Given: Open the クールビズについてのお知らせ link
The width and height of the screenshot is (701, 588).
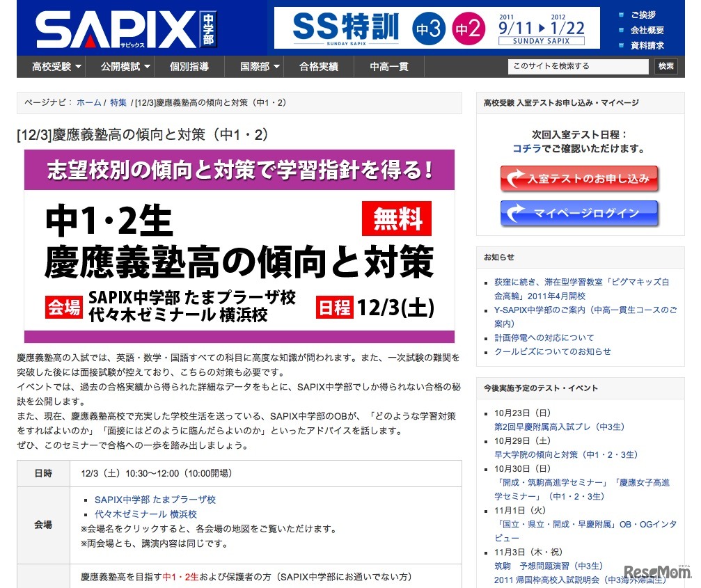Looking at the screenshot, I should tap(553, 351).
